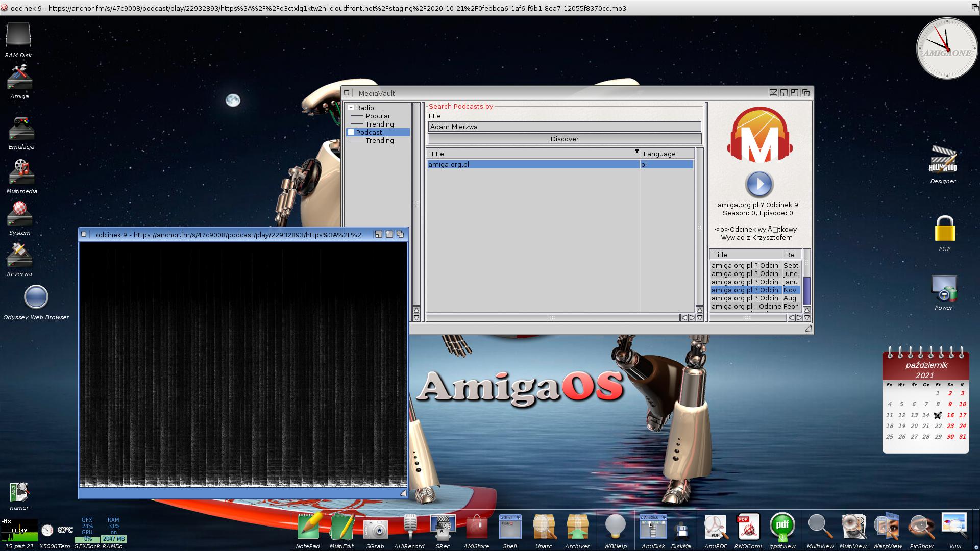The width and height of the screenshot is (980, 551).
Task: Select October 16 on calendar widget
Action: pyautogui.click(x=950, y=415)
